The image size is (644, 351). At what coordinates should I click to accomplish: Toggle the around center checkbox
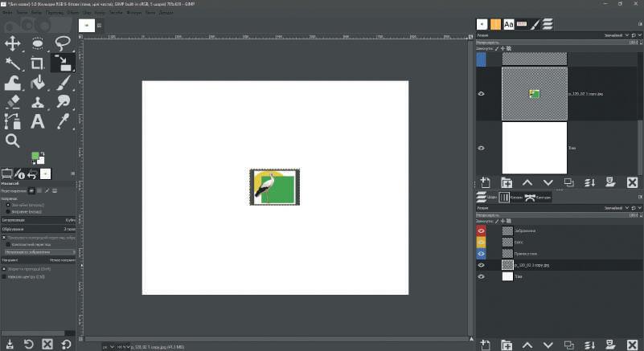[x=4, y=276]
